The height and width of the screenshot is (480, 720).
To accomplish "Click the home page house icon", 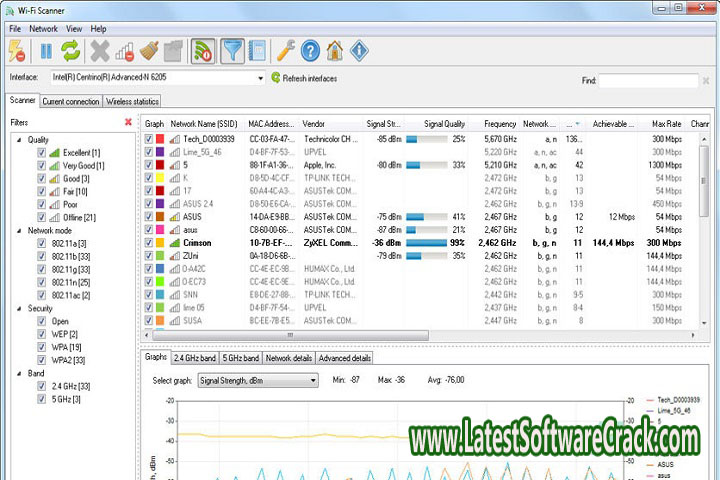I will point(335,51).
